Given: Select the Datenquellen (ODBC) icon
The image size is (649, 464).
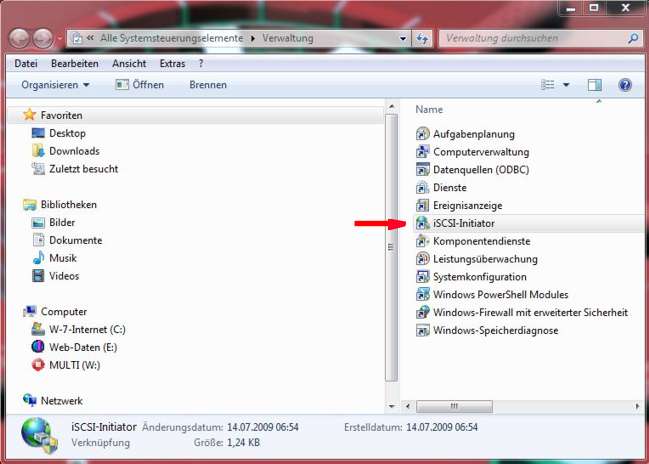Looking at the screenshot, I should (x=423, y=169).
